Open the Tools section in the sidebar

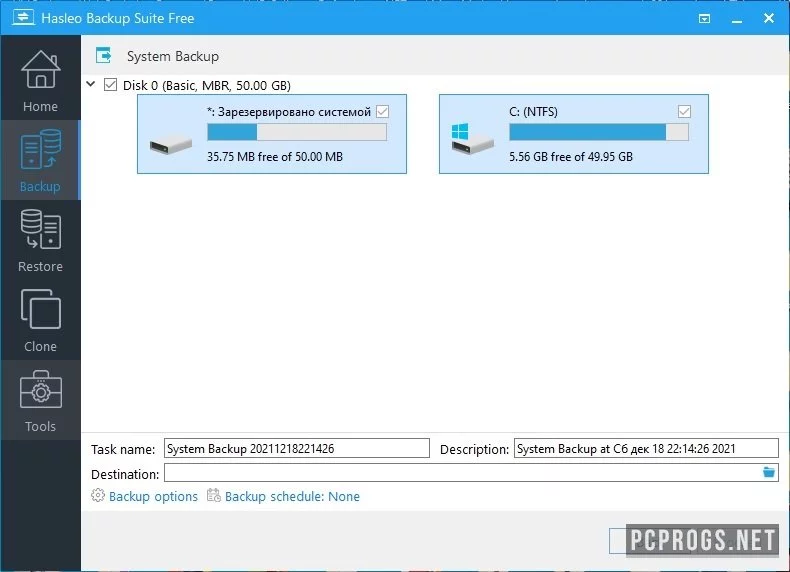pos(40,400)
